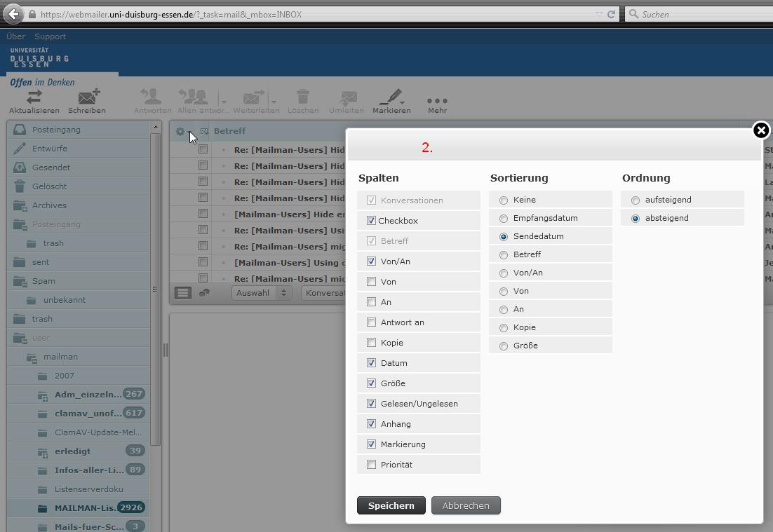The width and height of the screenshot is (773, 532).
Task: Open the Markieren pen tool
Action: click(391, 97)
